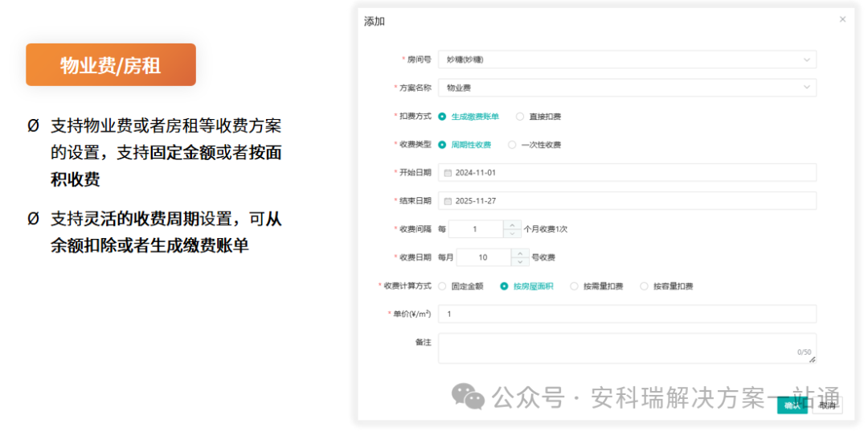Click the 取消 cancel button
The height and width of the screenshot is (432, 868).
[828, 405]
